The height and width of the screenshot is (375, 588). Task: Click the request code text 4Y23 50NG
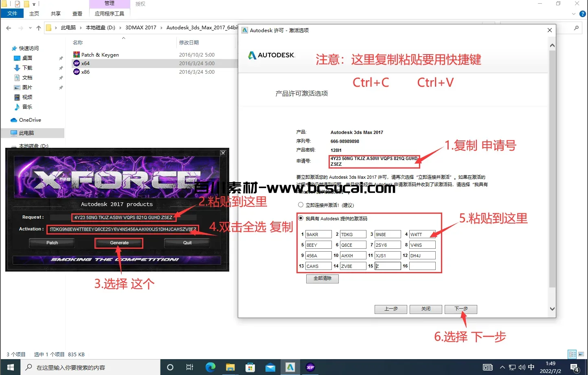[374, 161]
